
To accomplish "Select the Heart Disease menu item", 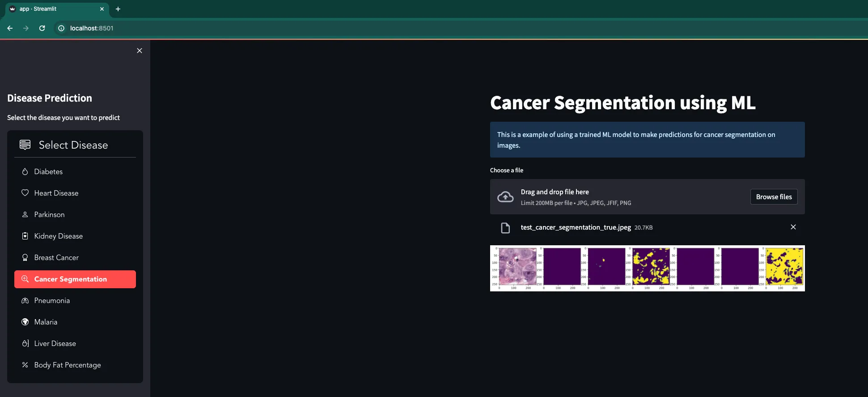I will [75, 193].
